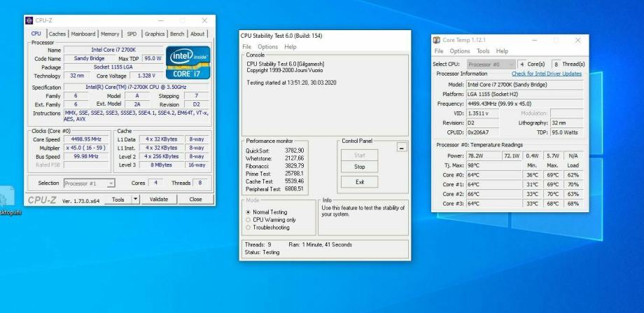This screenshot has width=644, height=313.
Task: Select CPU Warming only mode
Action: (x=248, y=219)
